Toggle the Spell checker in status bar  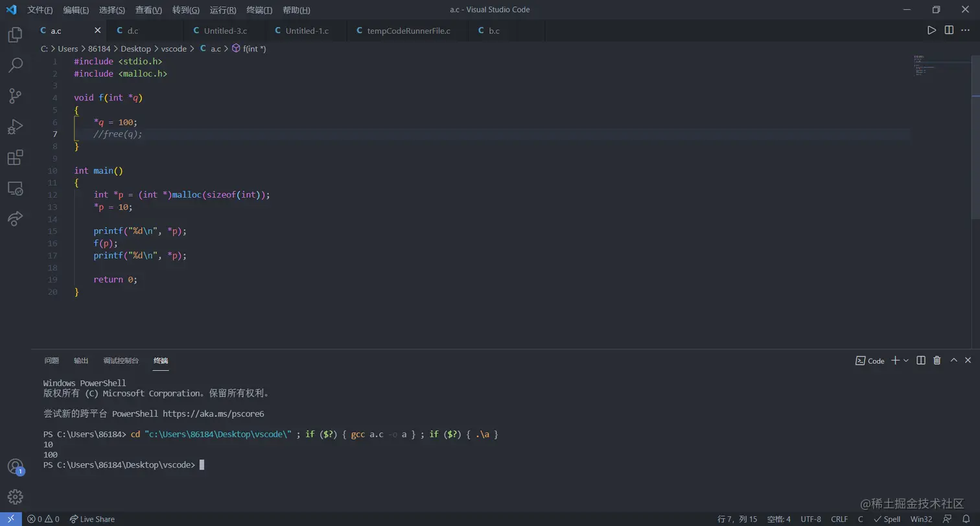point(887,519)
